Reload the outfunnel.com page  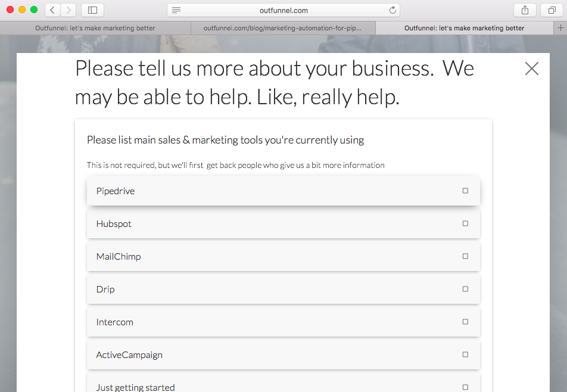pos(391,10)
